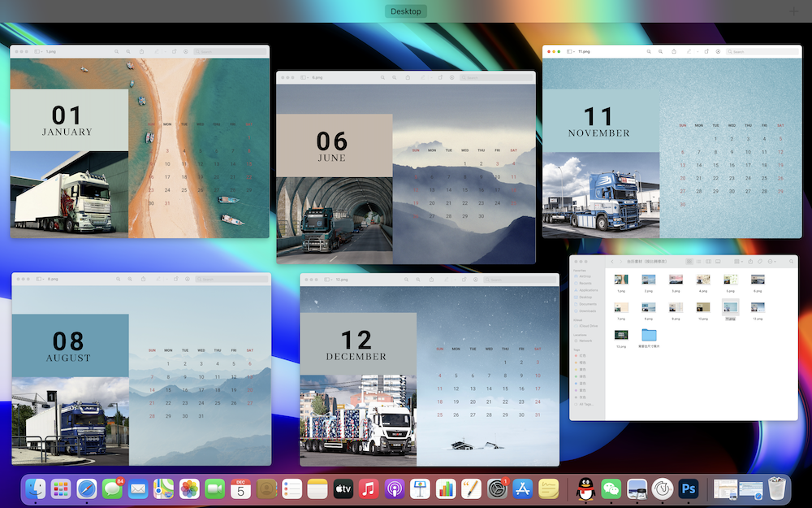Screen dimensions: 812x508
Task: Switch Finder to column view
Action: (x=708, y=262)
